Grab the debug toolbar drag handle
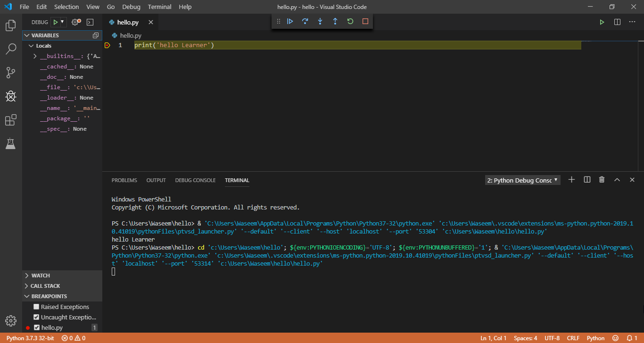Screen dimensions: 644x343 tap(278, 21)
